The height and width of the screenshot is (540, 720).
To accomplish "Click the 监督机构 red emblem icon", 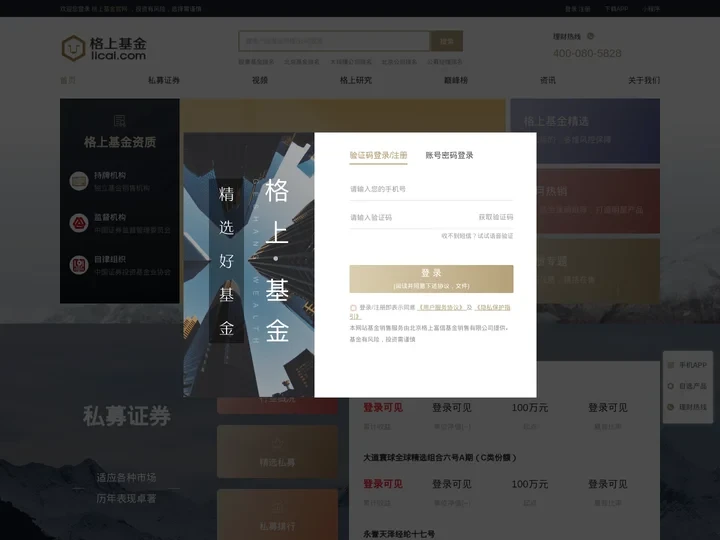I will 79,223.
